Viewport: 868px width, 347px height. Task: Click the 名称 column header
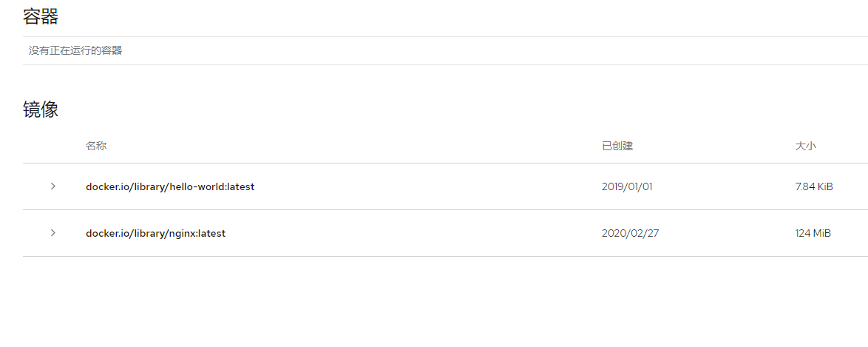pos(96,146)
